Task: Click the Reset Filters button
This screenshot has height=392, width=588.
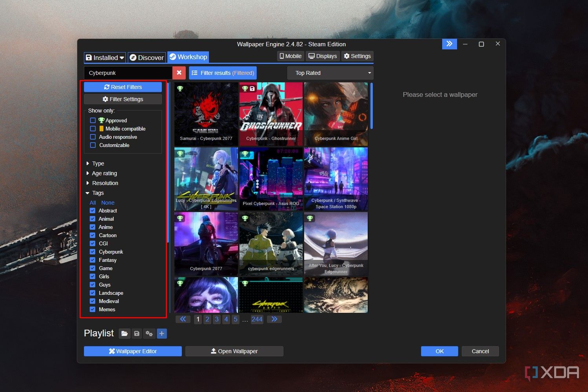Action: (x=123, y=87)
